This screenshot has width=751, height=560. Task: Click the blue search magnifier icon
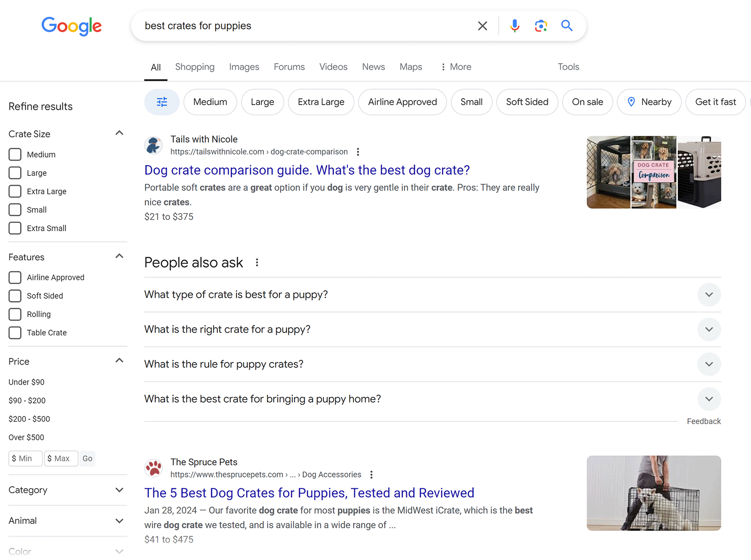(x=567, y=26)
